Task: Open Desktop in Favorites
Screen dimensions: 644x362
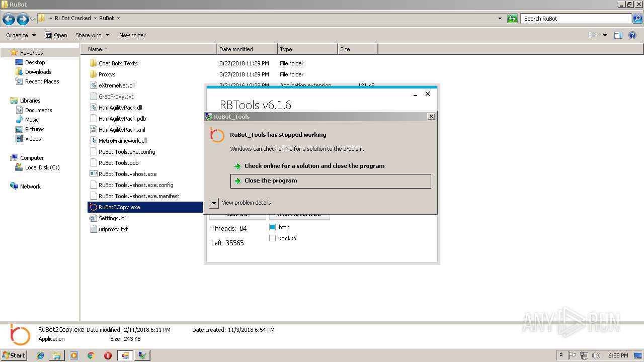Action: 35,62
